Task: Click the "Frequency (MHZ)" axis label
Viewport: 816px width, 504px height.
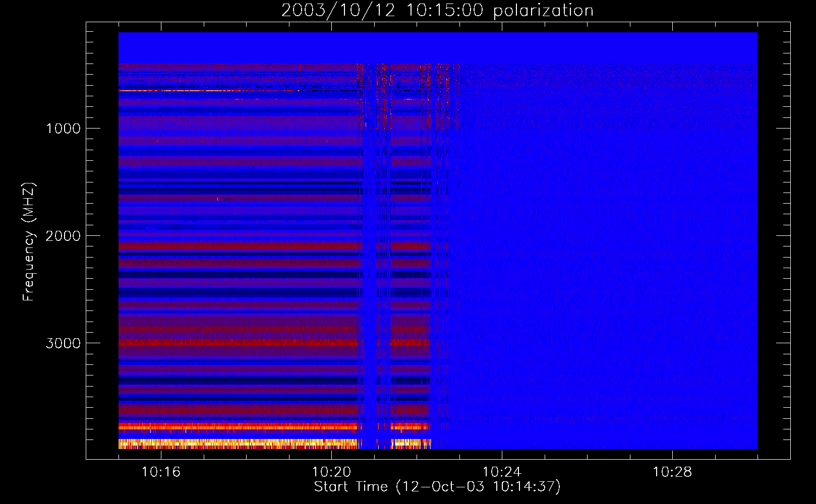Action: pos(29,242)
